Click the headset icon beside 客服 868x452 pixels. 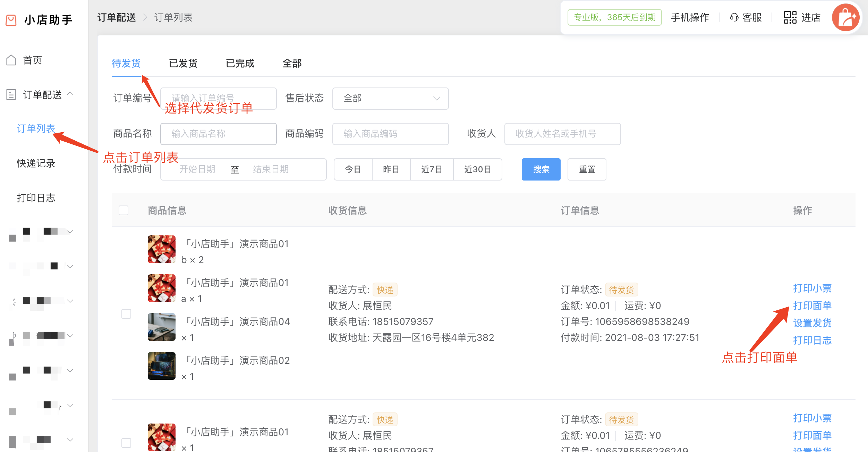tap(734, 17)
